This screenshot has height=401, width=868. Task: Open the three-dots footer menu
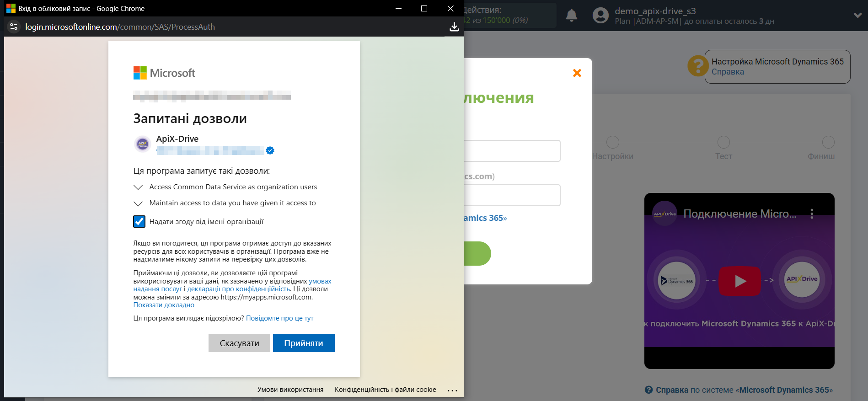coord(452,390)
